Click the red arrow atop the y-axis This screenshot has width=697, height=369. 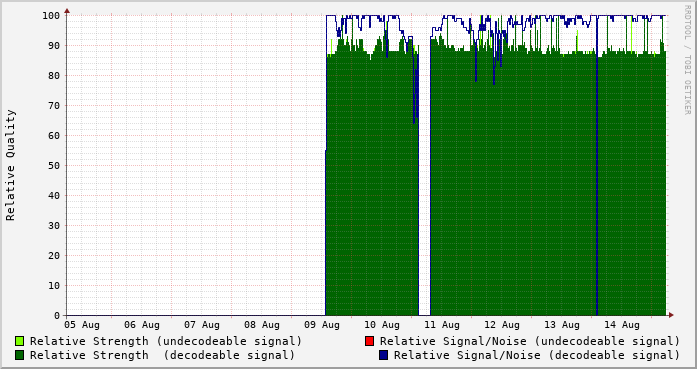tap(67, 11)
